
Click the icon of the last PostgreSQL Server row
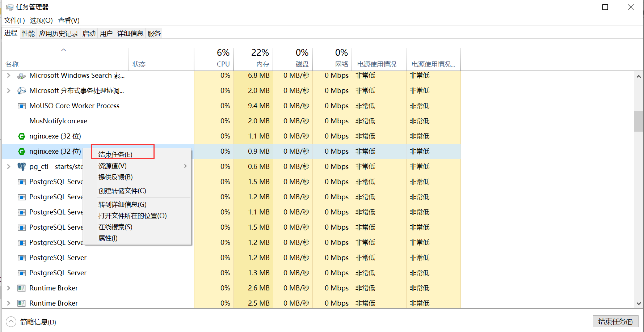[x=22, y=273]
